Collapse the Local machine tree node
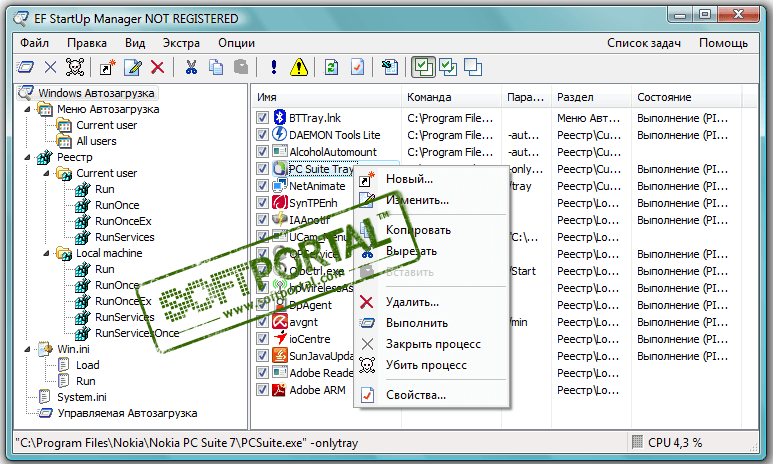 (46, 253)
